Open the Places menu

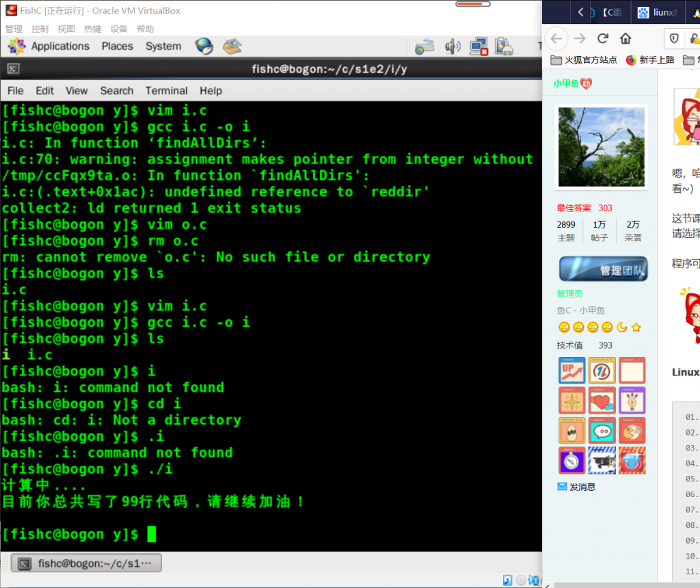[117, 46]
